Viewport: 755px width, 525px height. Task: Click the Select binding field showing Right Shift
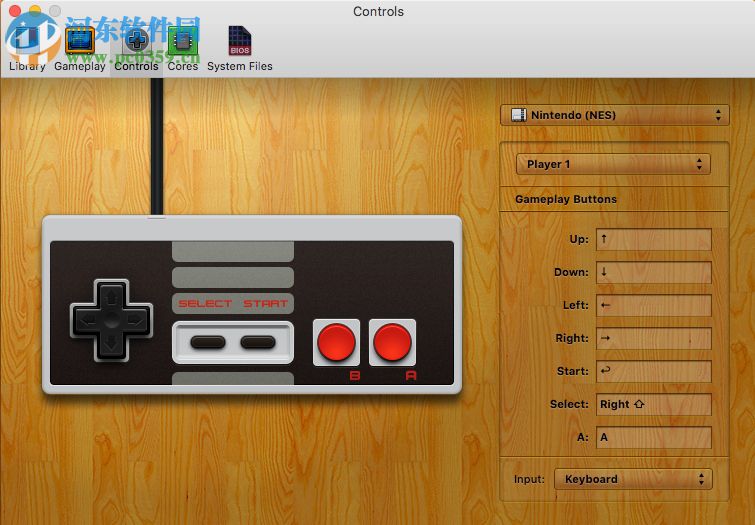[653, 404]
